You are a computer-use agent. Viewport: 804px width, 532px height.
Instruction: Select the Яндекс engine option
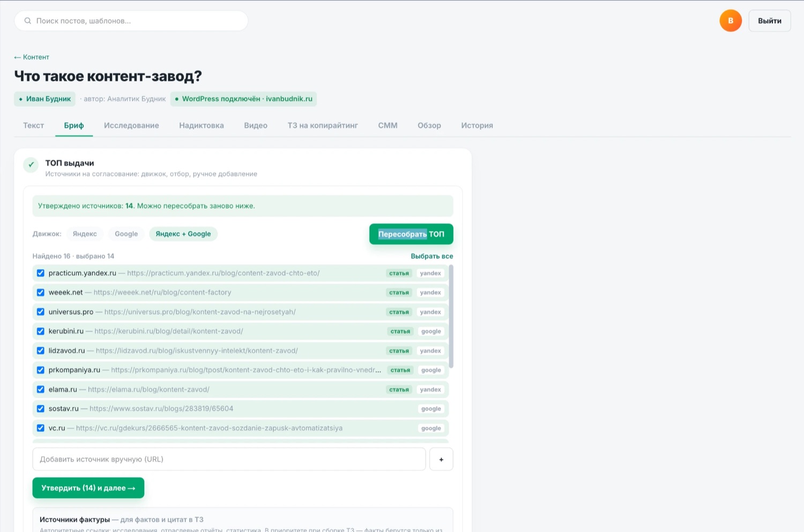pyautogui.click(x=85, y=234)
